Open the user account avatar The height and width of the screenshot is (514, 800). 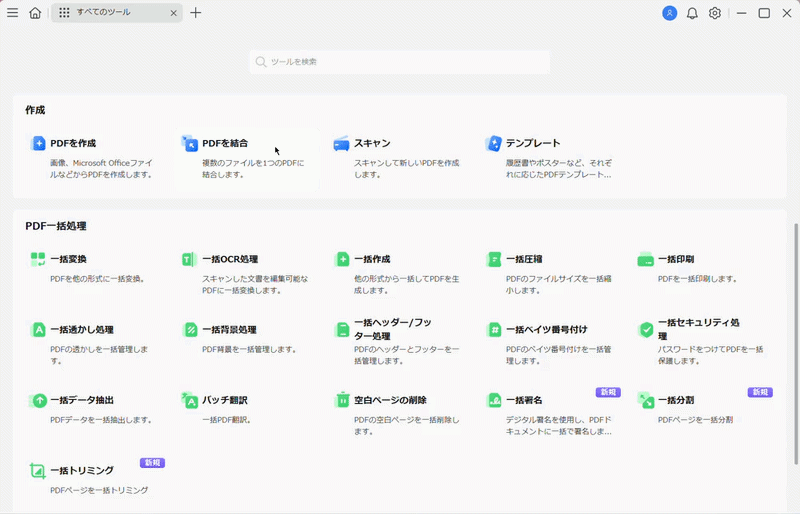click(x=669, y=13)
